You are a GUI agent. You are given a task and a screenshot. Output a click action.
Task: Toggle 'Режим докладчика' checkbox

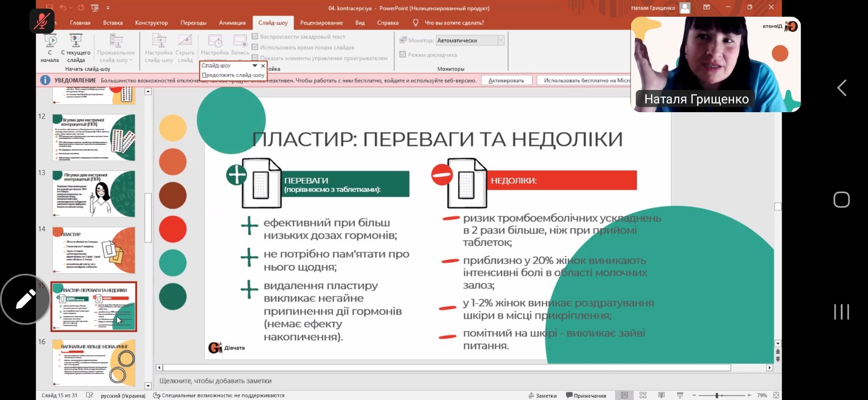coord(403,54)
